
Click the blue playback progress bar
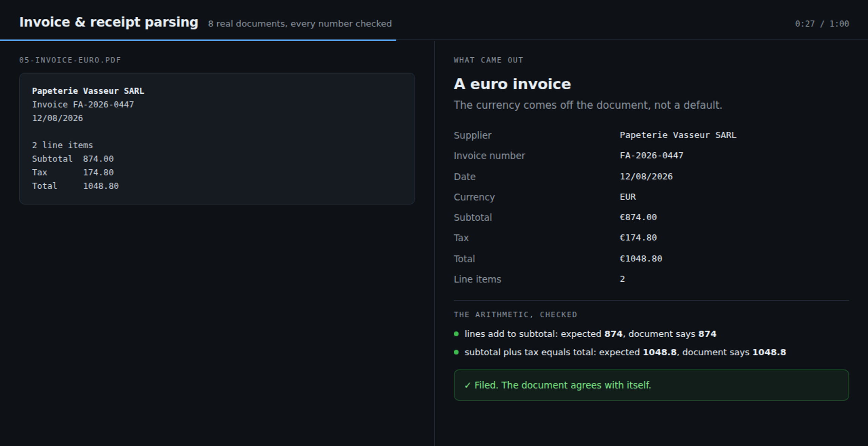[198, 40]
